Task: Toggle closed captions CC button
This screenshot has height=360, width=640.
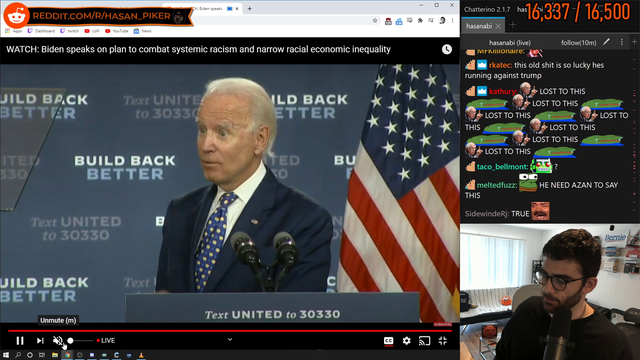Action: pyautogui.click(x=389, y=341)
